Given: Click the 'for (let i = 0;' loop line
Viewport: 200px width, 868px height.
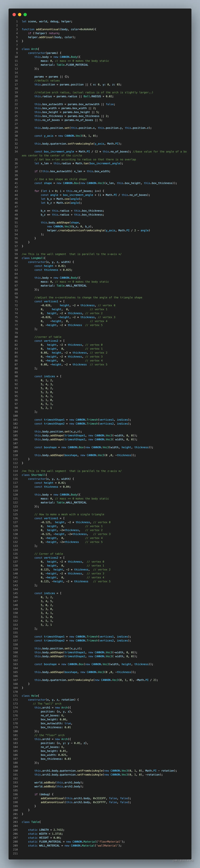Looking at the screenshot, I should 69,191.
